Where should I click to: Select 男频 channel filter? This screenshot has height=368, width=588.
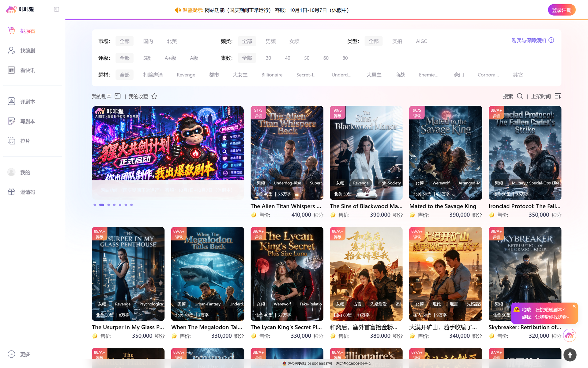point(271,41)
